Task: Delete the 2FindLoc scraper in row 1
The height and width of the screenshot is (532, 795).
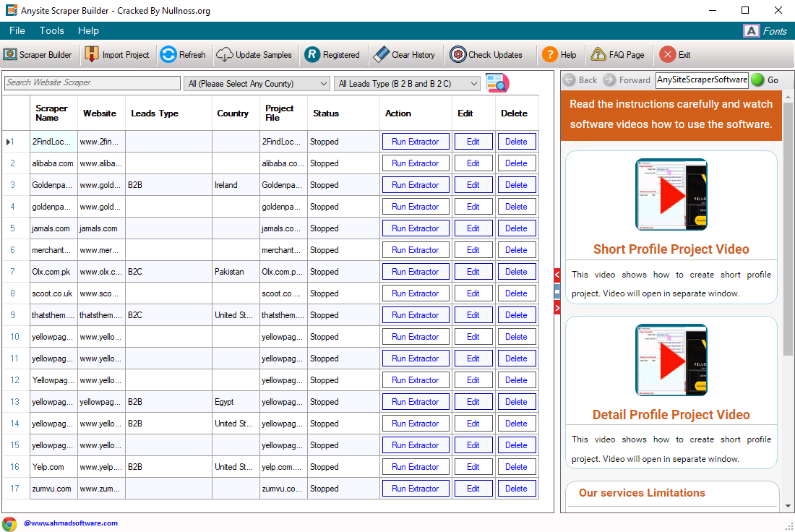Action: 516,142
